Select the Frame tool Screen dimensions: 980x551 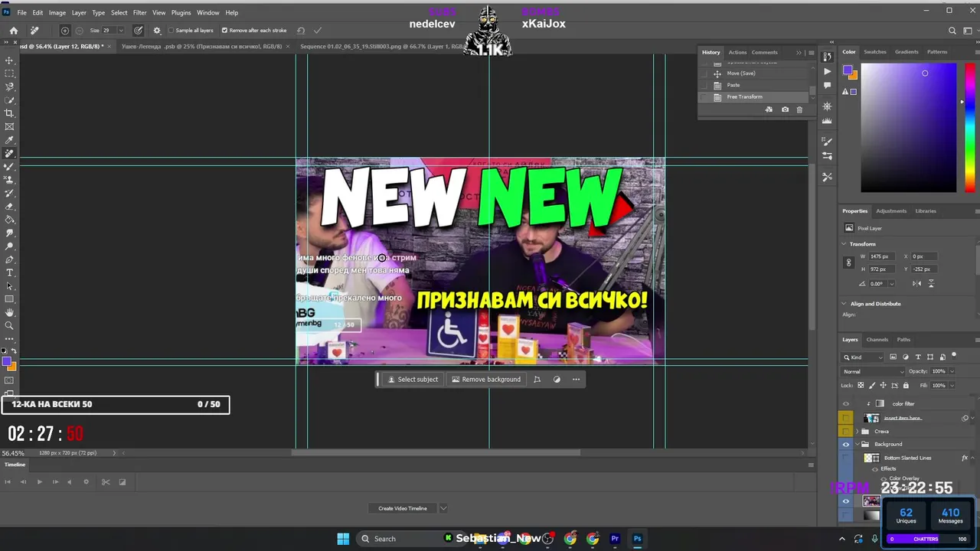pyautogui.click(x=9, y=126)
